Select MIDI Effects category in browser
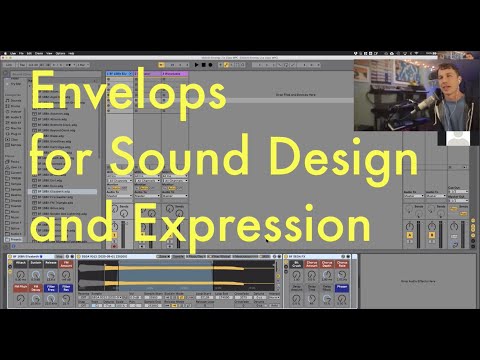The image size is (480, 360). (14, 123)
